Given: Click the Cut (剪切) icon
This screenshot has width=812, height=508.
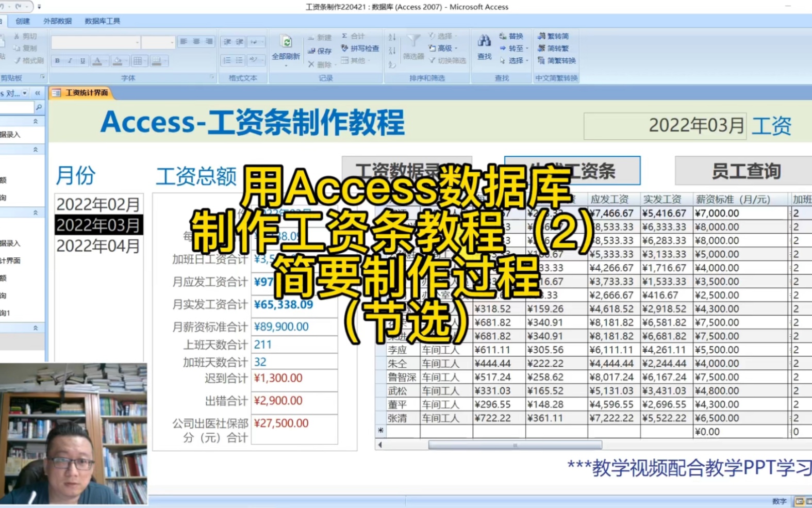Looking at the screenshot, I should (17, 36).
